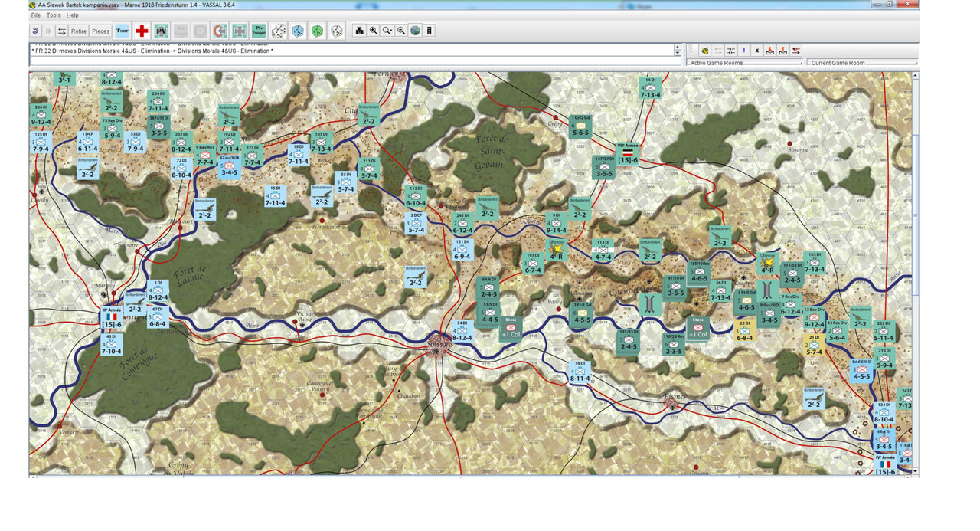Click the zoom in magnifier
Viewport: 980px width, 531px height.
click(374, 31)
